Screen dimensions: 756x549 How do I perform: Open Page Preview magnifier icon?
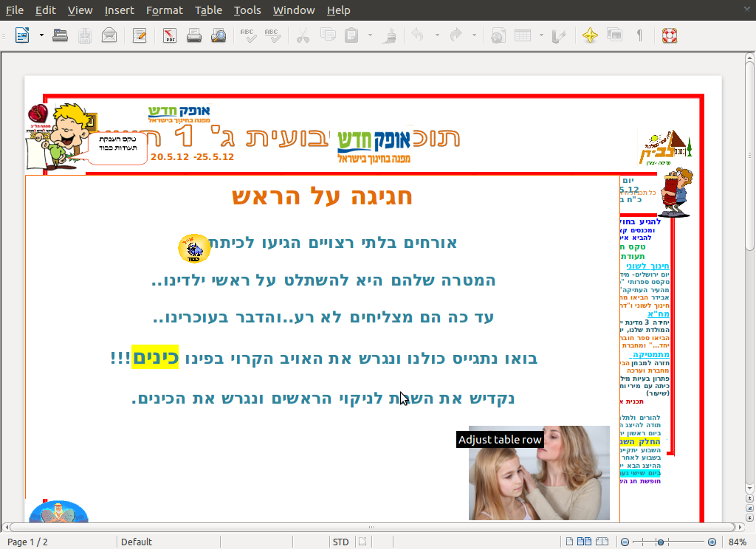(219, 35)
